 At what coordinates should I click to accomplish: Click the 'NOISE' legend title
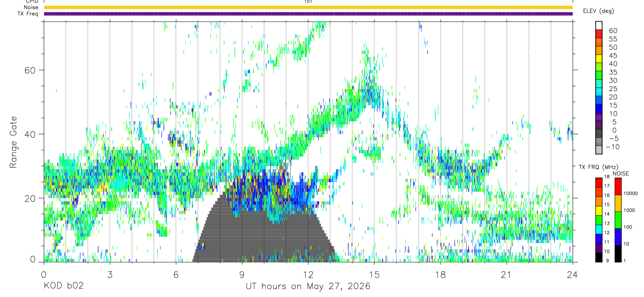tap(621, 173)
